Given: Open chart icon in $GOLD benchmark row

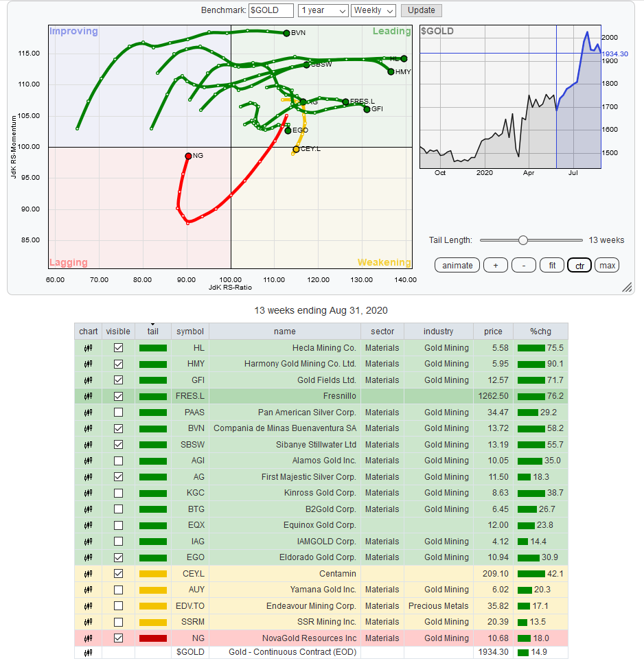Looking at the screenshot, I should pos(88,653).
